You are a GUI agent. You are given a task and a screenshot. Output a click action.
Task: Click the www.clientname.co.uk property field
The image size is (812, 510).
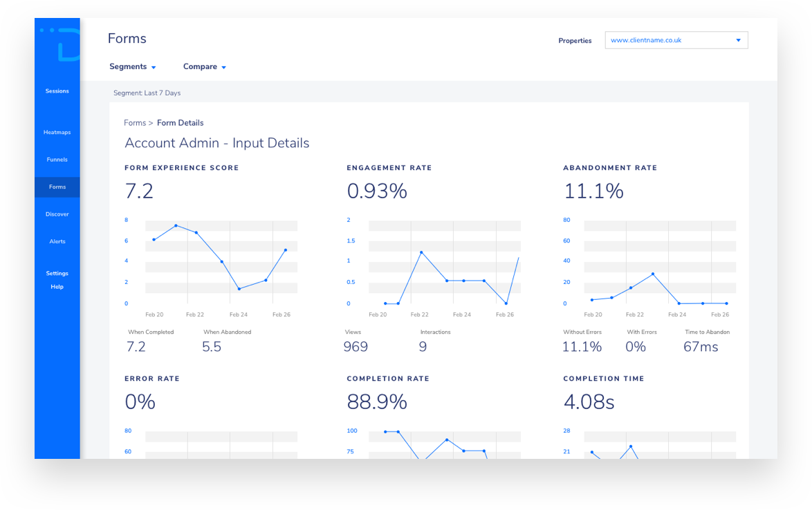676,40
